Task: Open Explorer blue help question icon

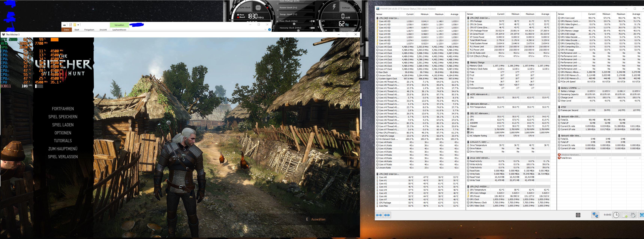Action: click(x=270, y=30)
